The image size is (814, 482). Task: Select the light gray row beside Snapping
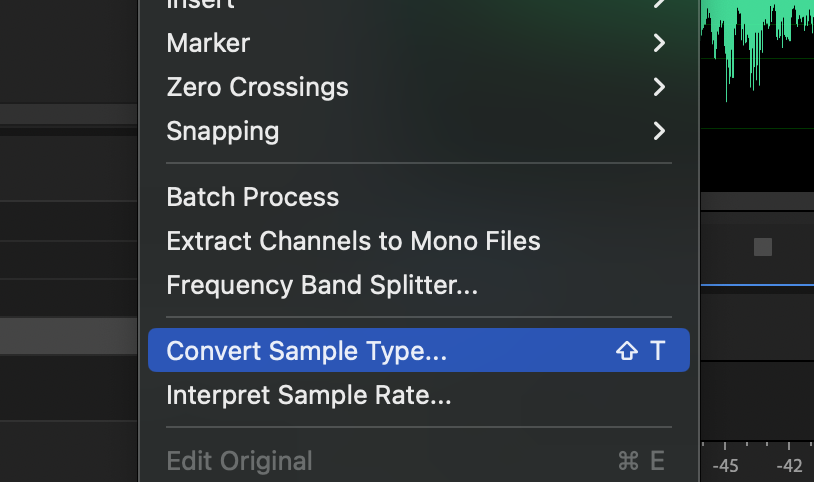point(69,114)
